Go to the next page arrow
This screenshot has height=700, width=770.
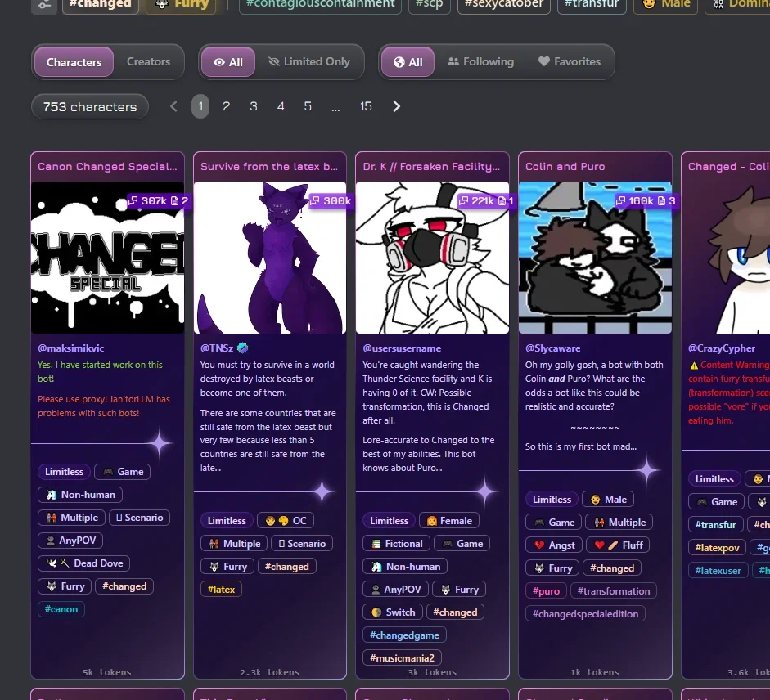click(396, 106)
